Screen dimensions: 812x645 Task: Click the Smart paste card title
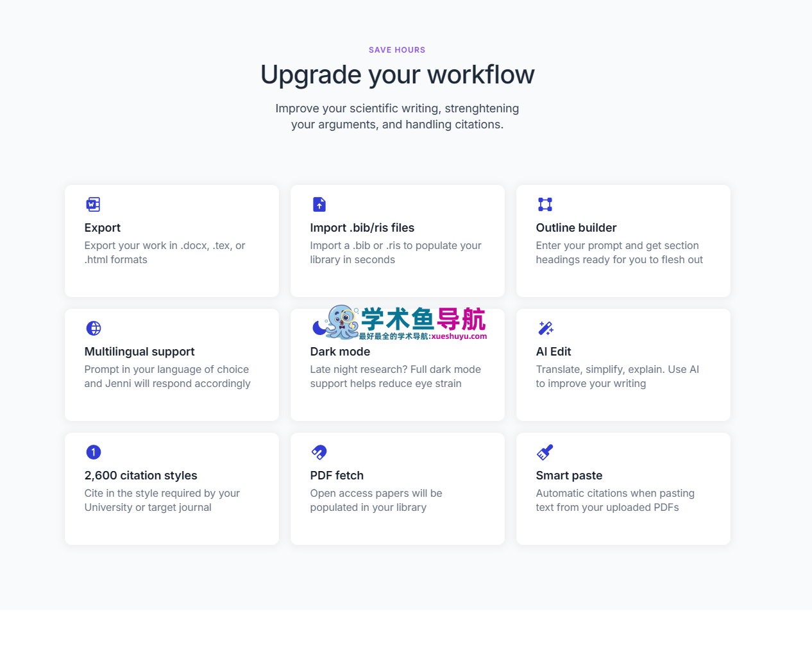coord(569,476)
